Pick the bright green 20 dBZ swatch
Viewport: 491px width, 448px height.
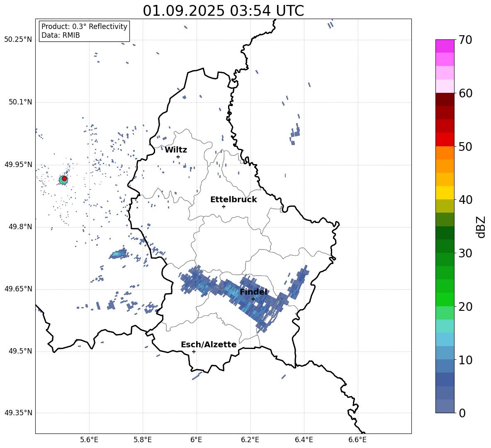click(x=445, y=299)
